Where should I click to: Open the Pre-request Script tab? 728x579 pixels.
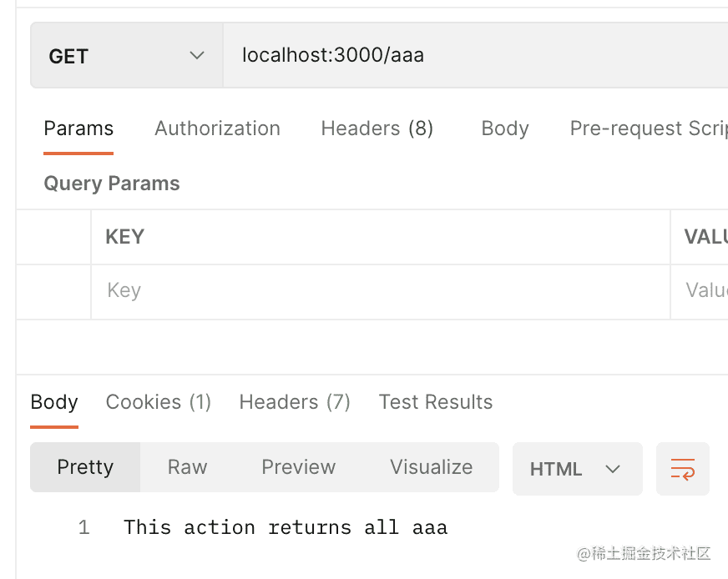click(647, 128)
